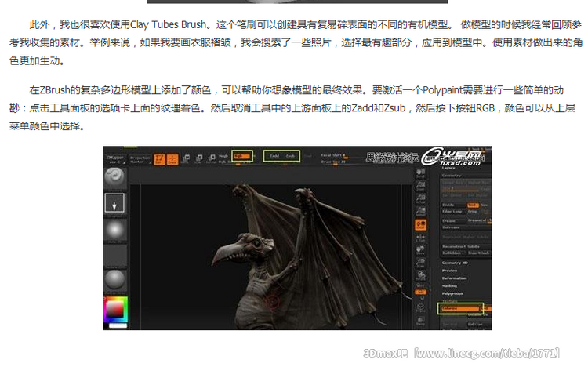Toggle the Zadd sculpt mode
Screen dimensions: 588x367
click(274, 156)
